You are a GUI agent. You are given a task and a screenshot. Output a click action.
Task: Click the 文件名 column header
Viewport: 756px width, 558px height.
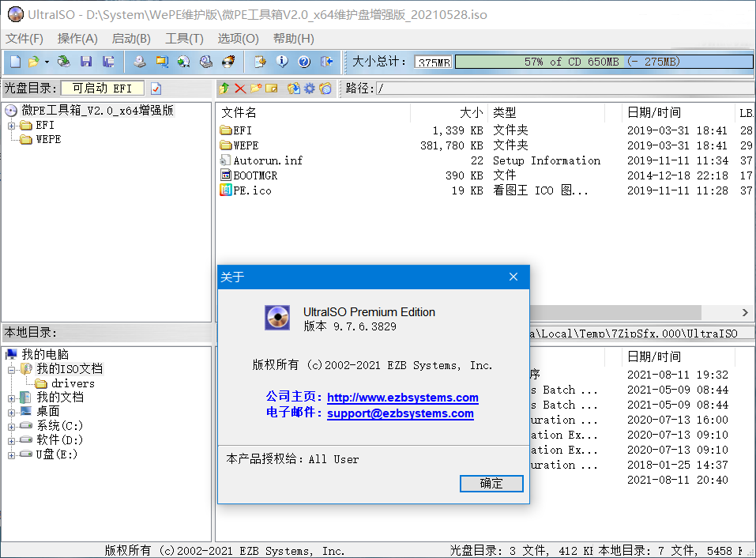pos(314,113)
